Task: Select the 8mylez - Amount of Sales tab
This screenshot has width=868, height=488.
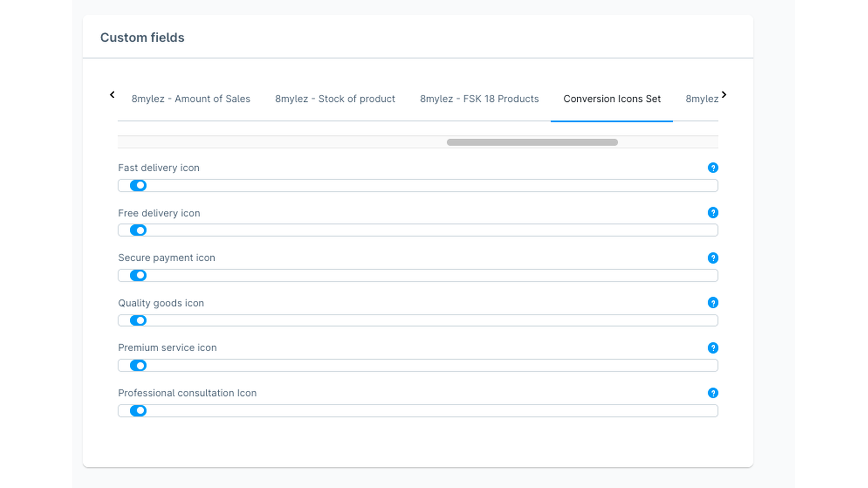Action: [191, 99]
